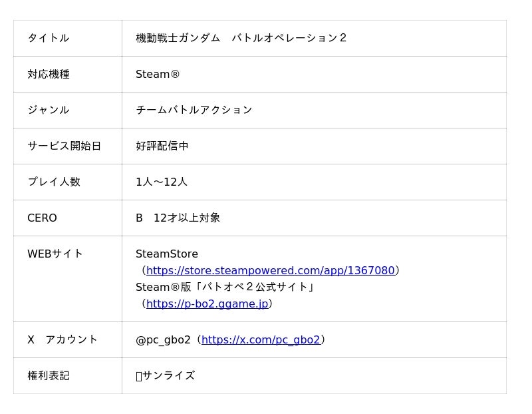Click the SteamStore heading text
The height and width of the screenshot is (414, 532).
coord(167,254)
